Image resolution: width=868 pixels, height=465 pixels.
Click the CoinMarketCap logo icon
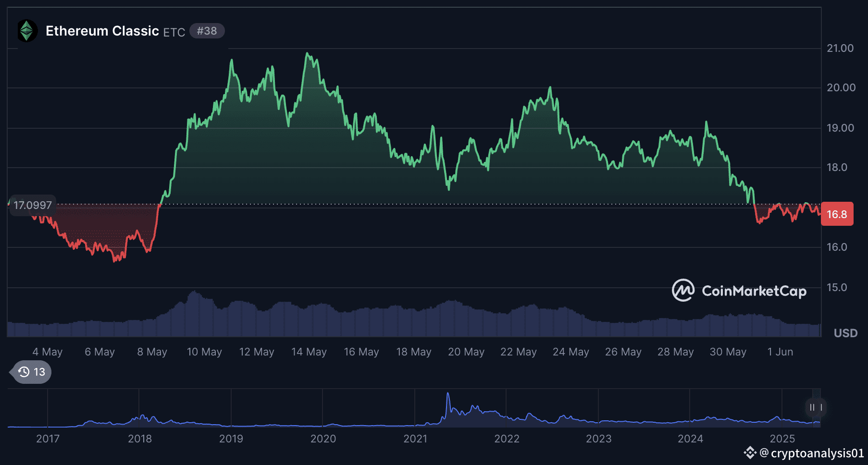682,291
